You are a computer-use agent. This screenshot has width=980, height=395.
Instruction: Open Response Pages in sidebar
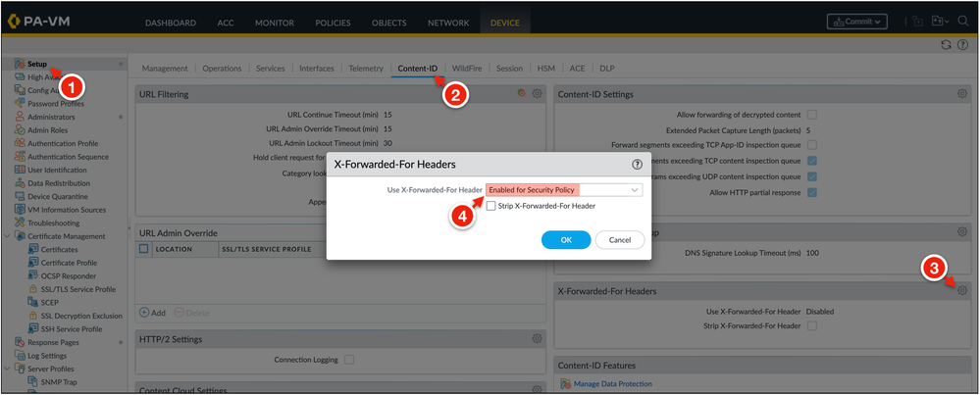click(x=53, y=342)
